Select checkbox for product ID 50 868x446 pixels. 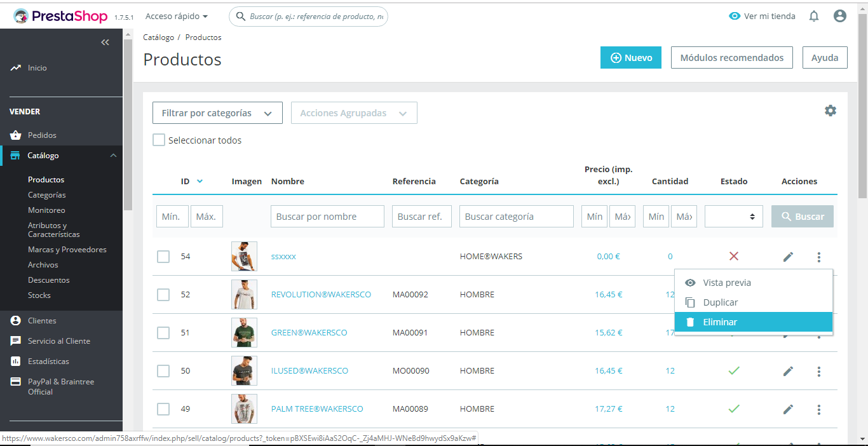pyautogui.click(x=163, y=371)
